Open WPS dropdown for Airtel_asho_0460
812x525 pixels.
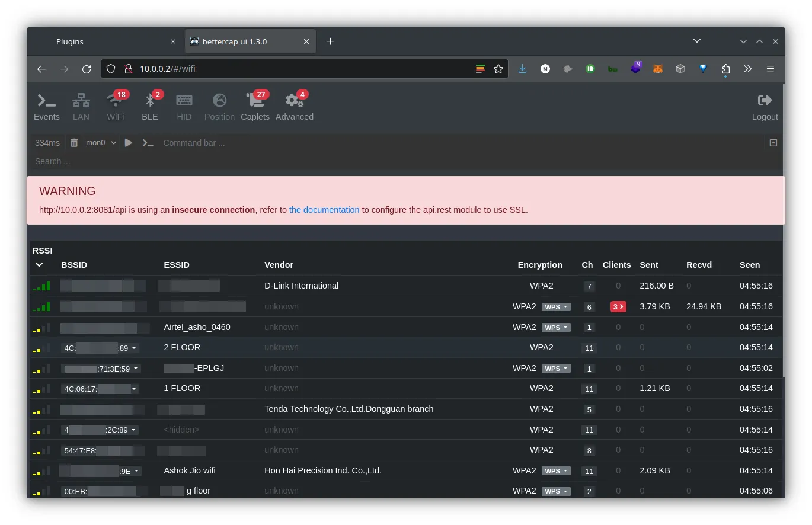pos(556,328)
